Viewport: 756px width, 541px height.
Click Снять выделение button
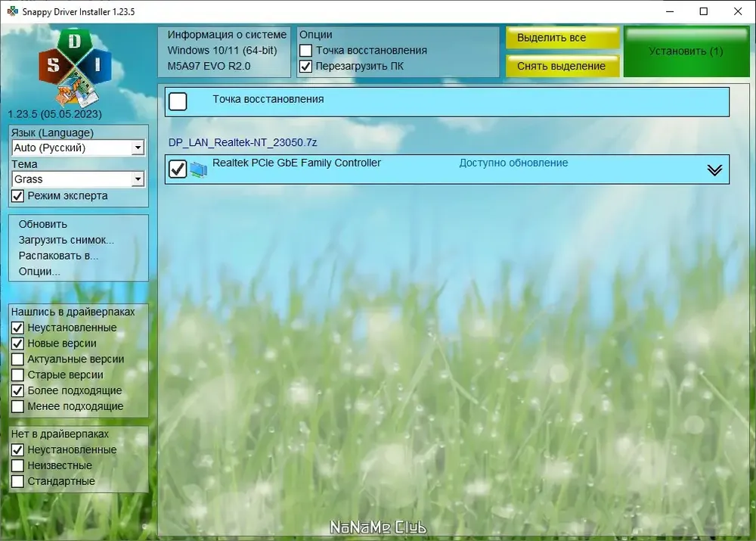click(x=562, y=66)
